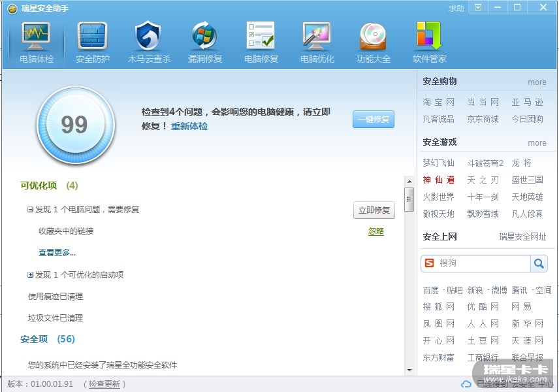The image size is (559, 392).
Task: Open the 火影世界 game link
Action: [438, 197]
